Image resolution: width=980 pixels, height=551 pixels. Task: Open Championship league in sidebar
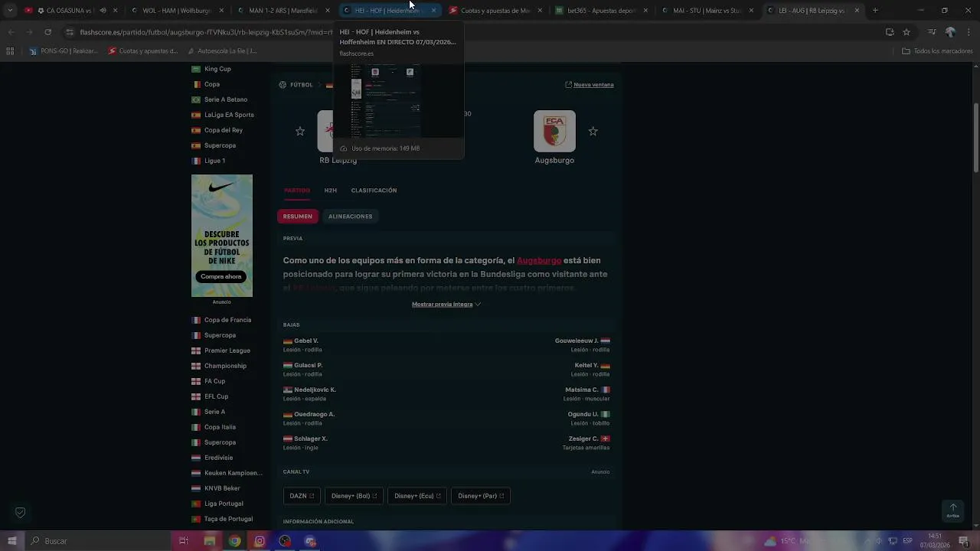pos(225,366)
